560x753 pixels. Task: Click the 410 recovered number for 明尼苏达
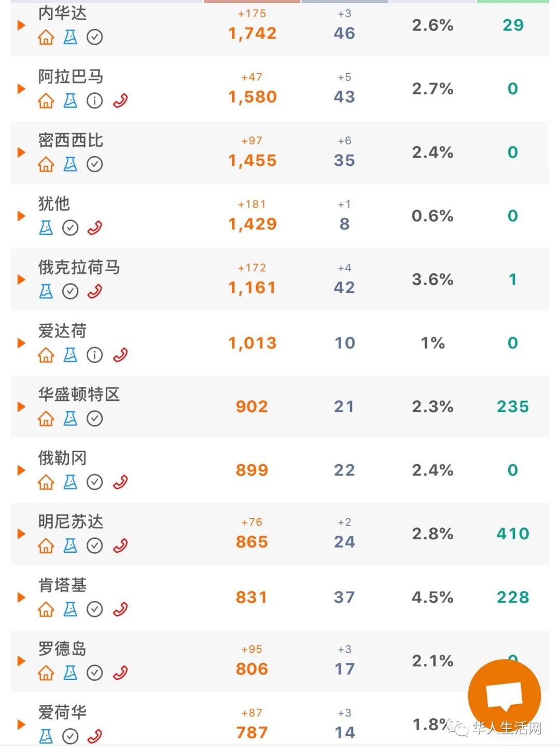513,534
